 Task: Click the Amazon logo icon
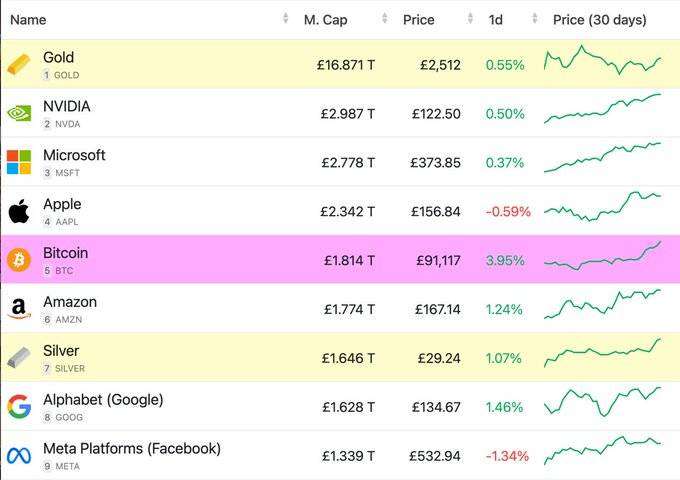click(19, 309)
